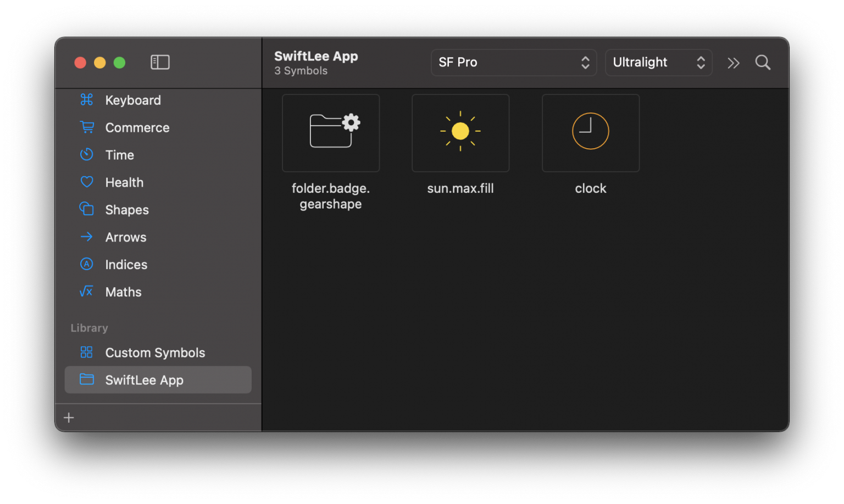Open the Ultralight weight dropdown
The image size is (844, 504).
pos(658,62)
